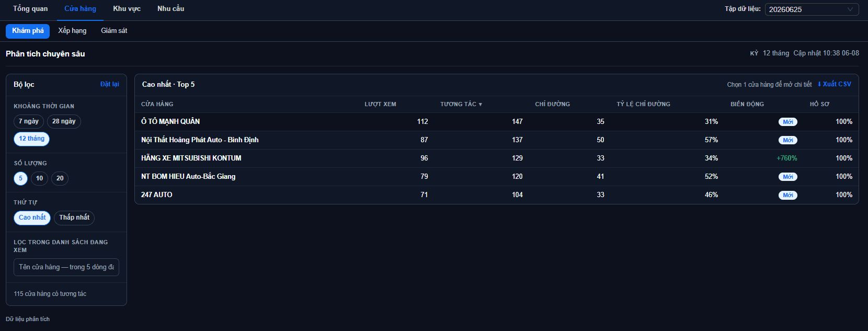868x331 pixels.
Task: Open the 247 AUTO store row
Action: 496,195
